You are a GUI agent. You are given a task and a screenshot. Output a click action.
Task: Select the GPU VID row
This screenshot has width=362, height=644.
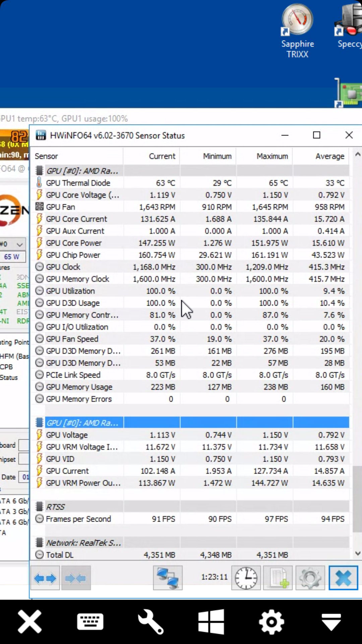pos(190,459)
